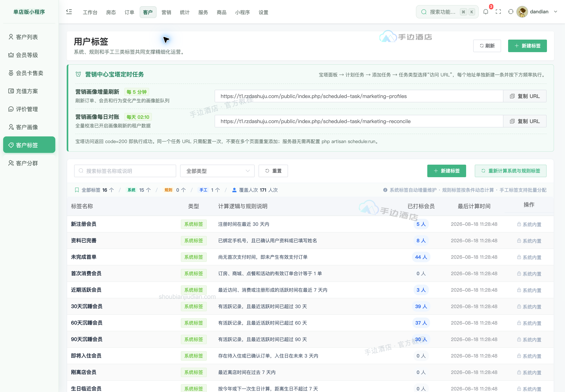Open the 房态 top tab
The height and width of the screenshot is (392, 565).
click(111, 12)
